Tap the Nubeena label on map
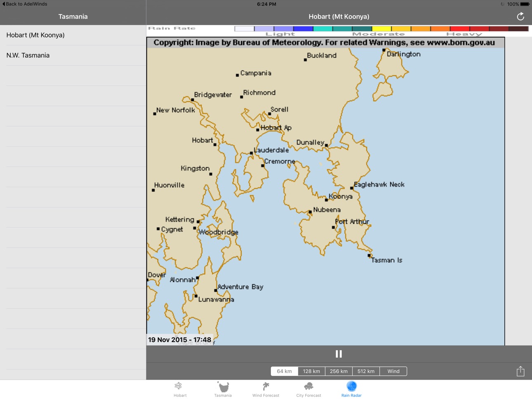This screenshot has height=399, width=532. 327,210
